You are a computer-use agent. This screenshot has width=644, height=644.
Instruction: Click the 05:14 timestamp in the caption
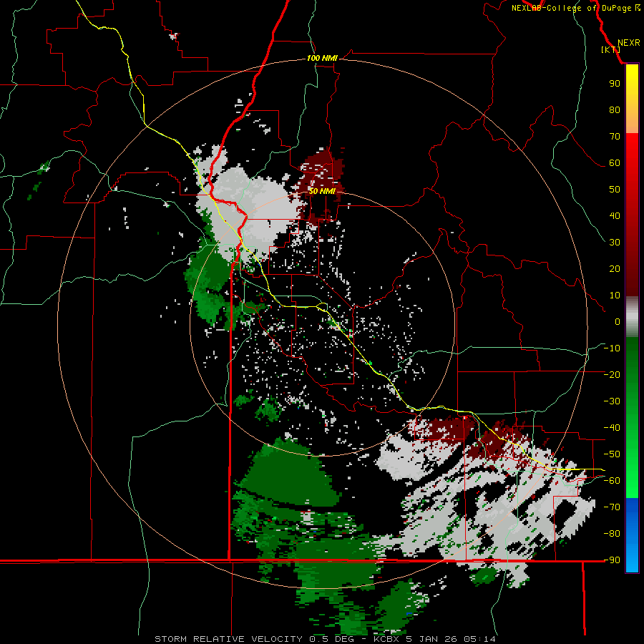pyautogui.click(x=479, y=639)
